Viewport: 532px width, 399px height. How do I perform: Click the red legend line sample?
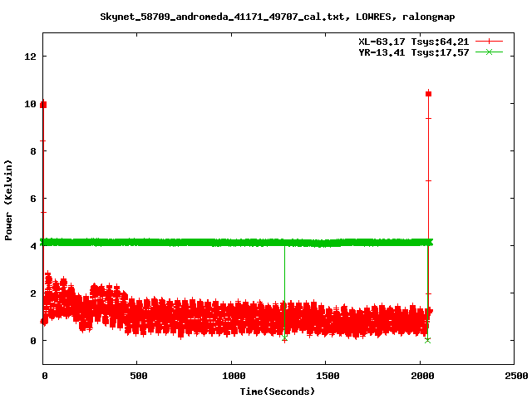[489, 42]
